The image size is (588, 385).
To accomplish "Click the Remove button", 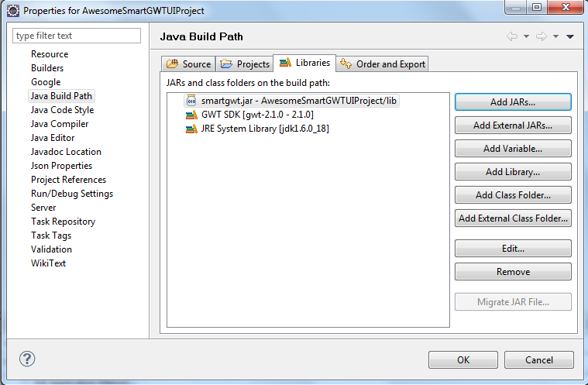I will coord(513,272).
